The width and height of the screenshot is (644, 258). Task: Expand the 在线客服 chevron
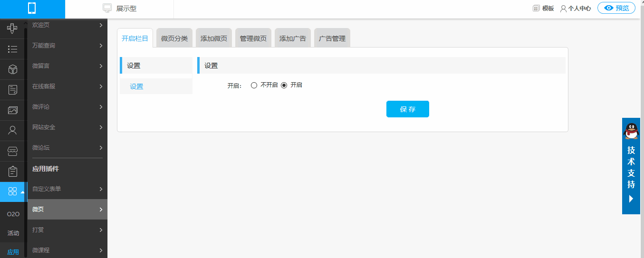[101, 86]
